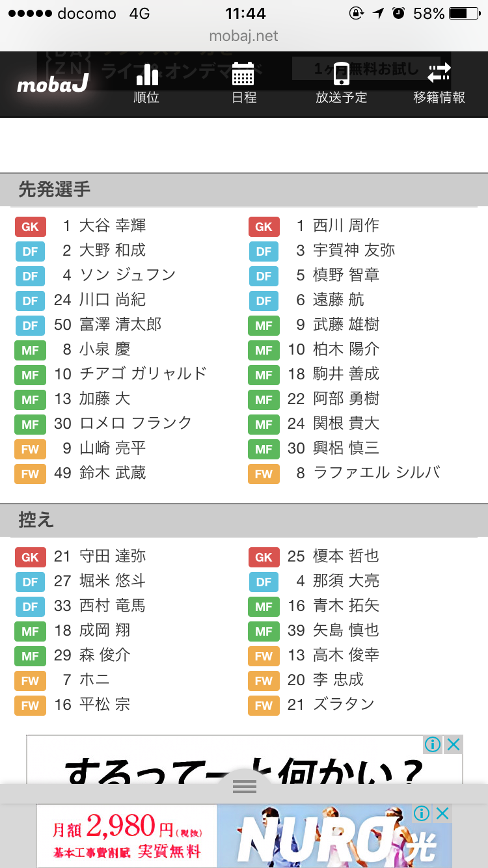Tap FW badge beside ラファエル シルバ
This screenshot has height=868, width=488.
tap(264, 474)
